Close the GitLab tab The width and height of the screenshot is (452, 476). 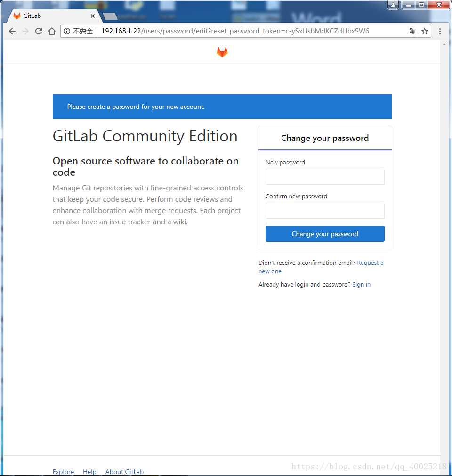[93, 16]
